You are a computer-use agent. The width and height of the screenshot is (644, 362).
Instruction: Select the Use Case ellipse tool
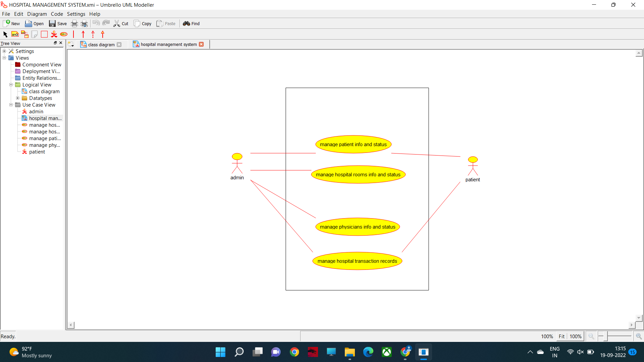(64, 34)
